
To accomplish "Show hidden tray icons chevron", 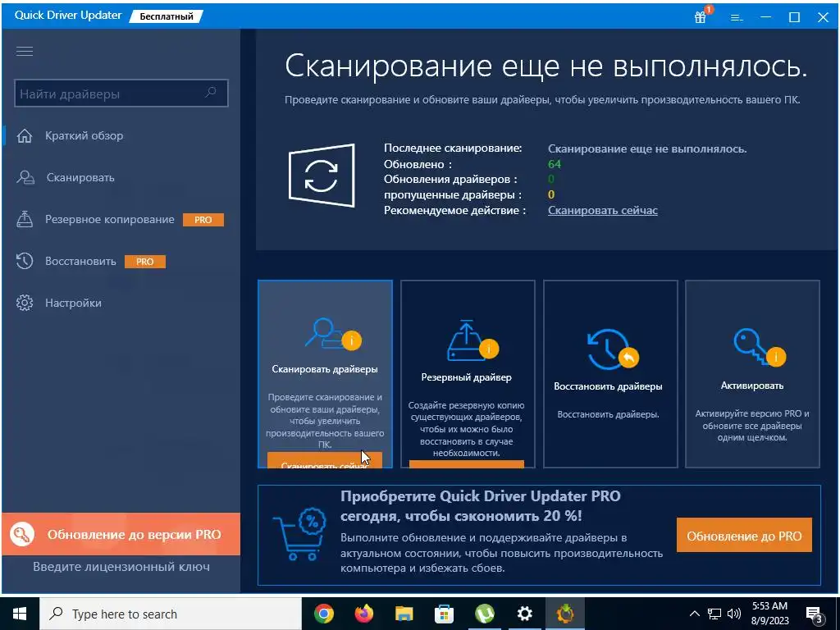I will [694, 614].
